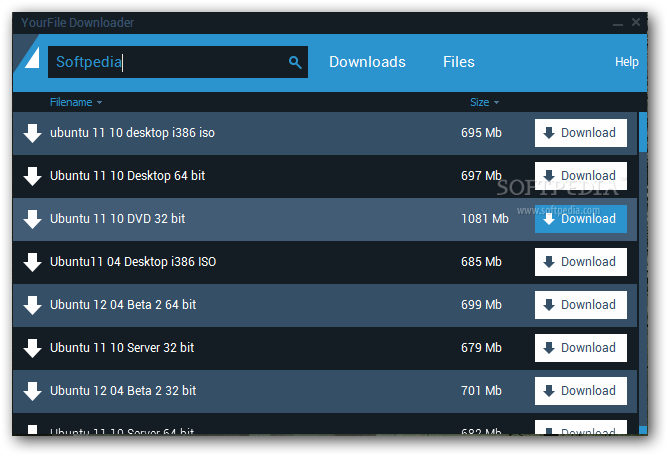Select the 'Ubuntu 11 10 DVD 32 bit' filename
Image resolution: width=668 pixels, height=456 pixels.
[x=118, y=219]
